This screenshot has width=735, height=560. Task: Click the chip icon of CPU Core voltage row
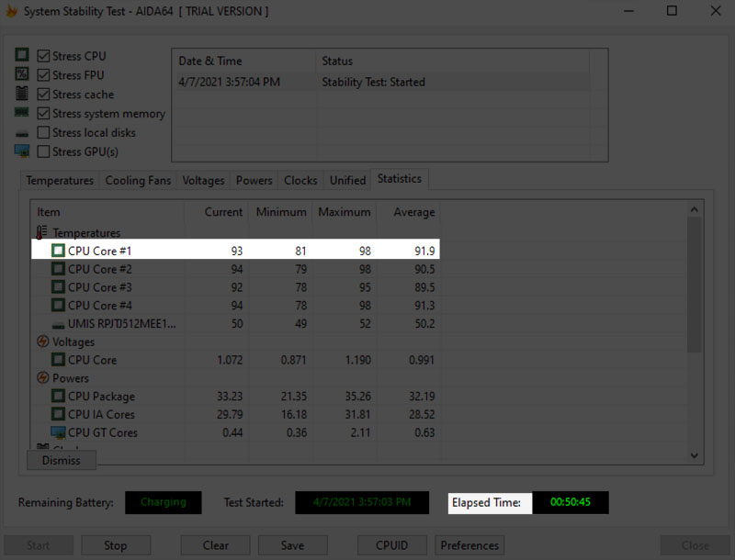pos(58,360)
